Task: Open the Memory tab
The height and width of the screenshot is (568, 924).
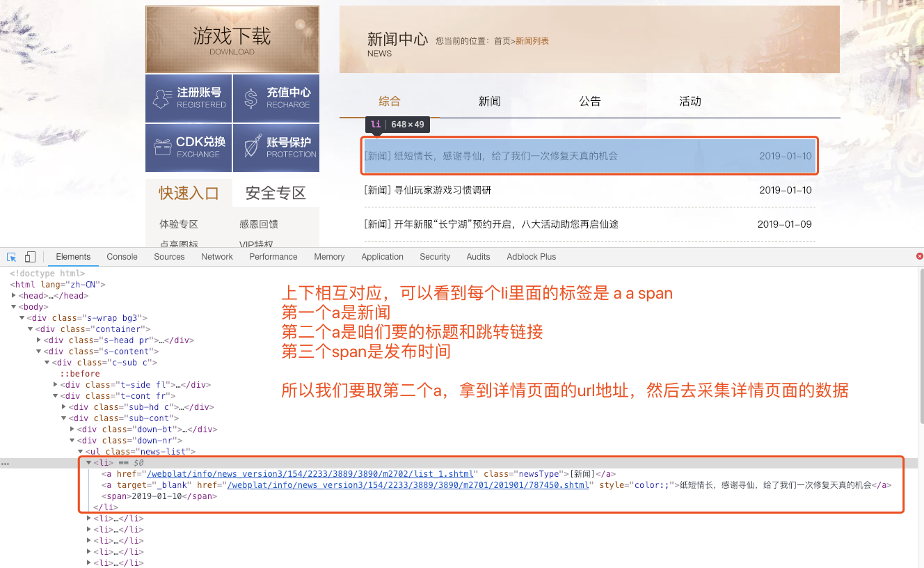Action: coord(329,257)
